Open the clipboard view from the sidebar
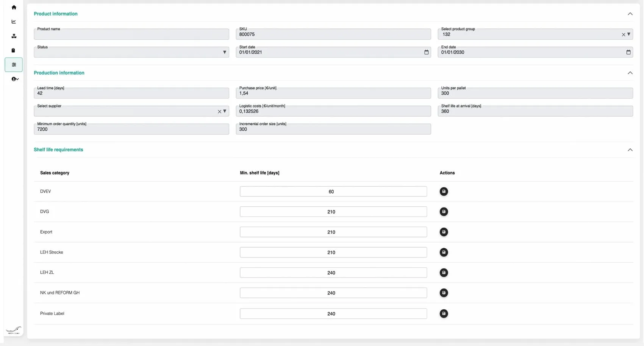The image size is (644, 346). [14, 50]
